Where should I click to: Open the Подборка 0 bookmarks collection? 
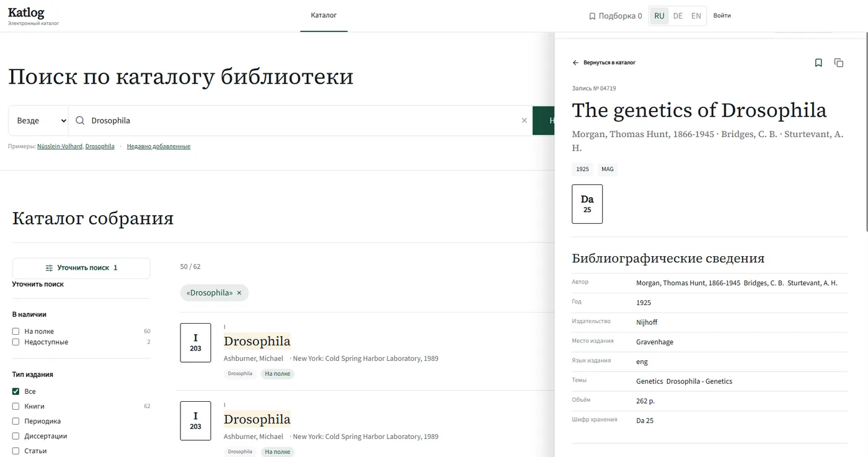point(615,16)
